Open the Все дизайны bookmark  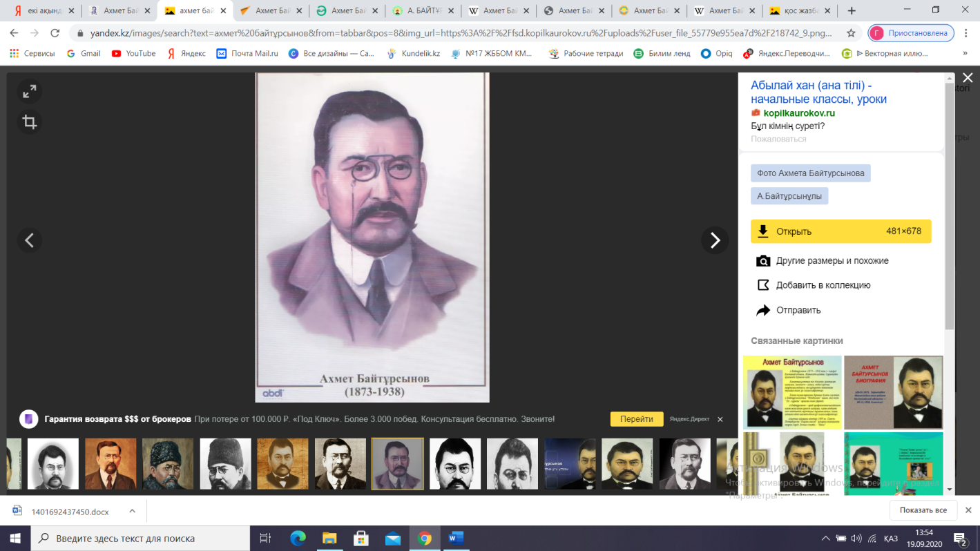(333, 53)
